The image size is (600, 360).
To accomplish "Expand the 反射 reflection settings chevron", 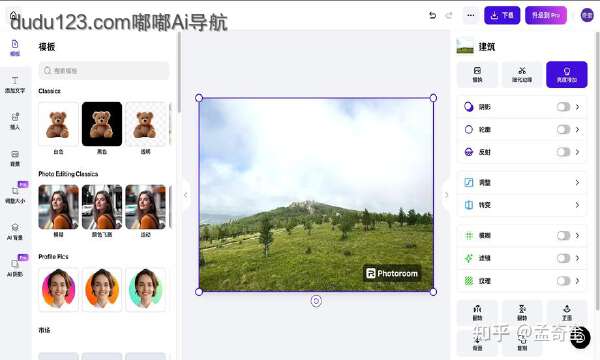I will pos(577,152).
